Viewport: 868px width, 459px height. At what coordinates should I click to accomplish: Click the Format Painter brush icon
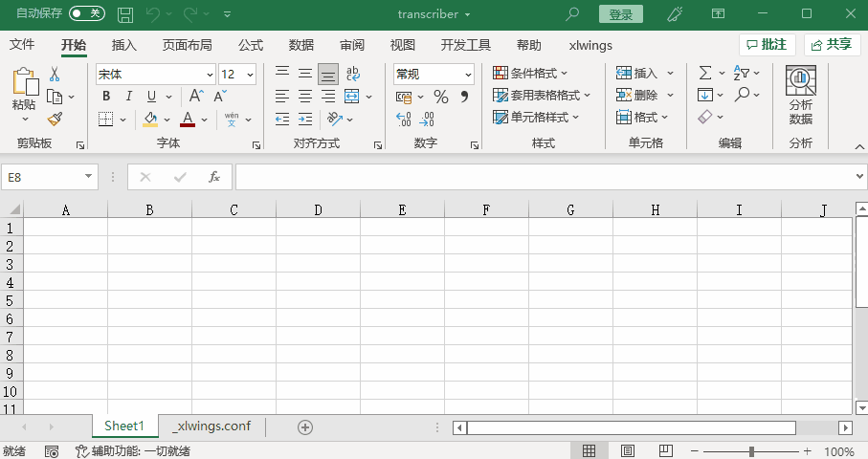55,119
